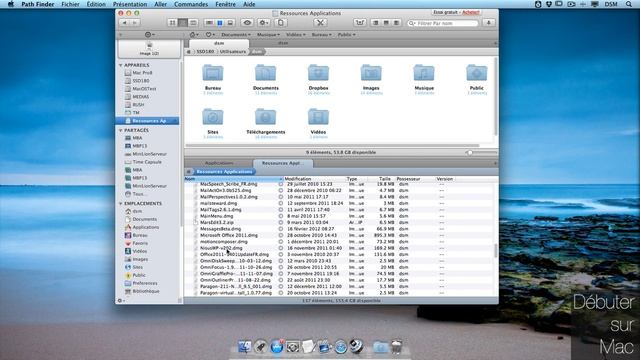Collapse the PARTAGÉS sidebar section

point(121,130)
